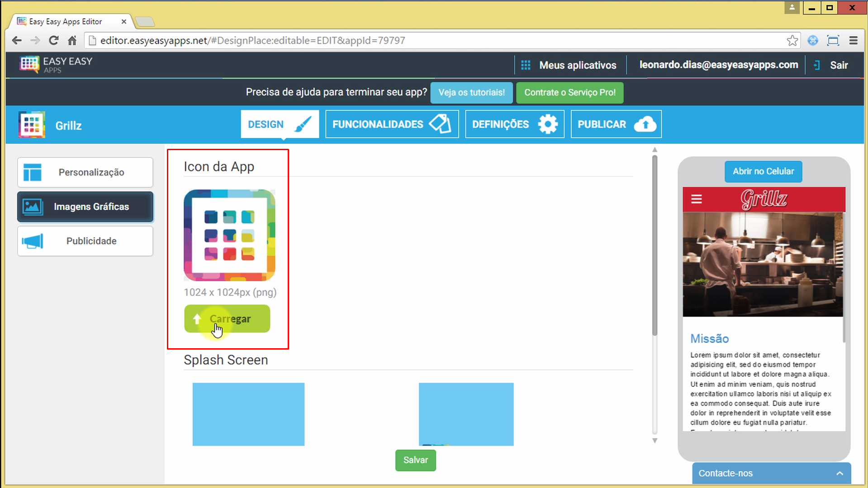868x488 pixels.
Task: Bookmark the page with the star icon
Action: pos(792,40)
